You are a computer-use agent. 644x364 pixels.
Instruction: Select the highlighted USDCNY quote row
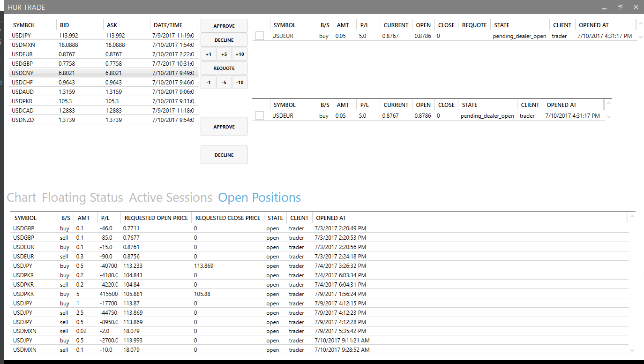pos(104,73)
